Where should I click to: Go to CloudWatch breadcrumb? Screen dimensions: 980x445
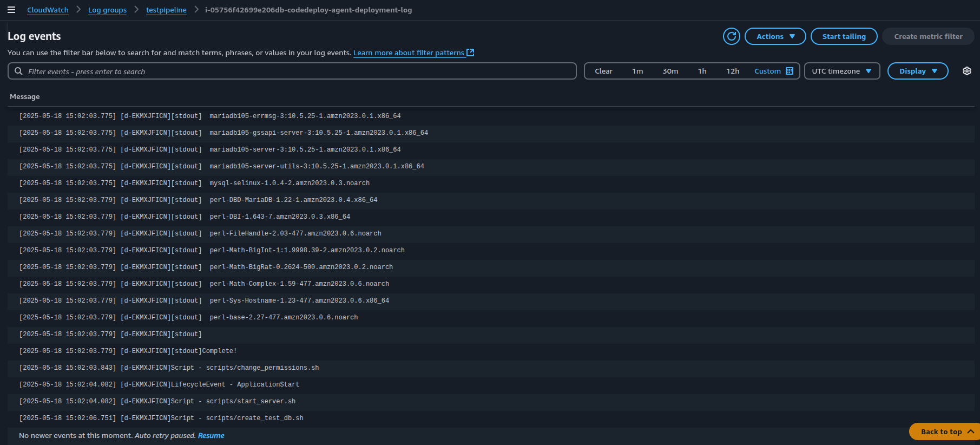coord(48,10)
